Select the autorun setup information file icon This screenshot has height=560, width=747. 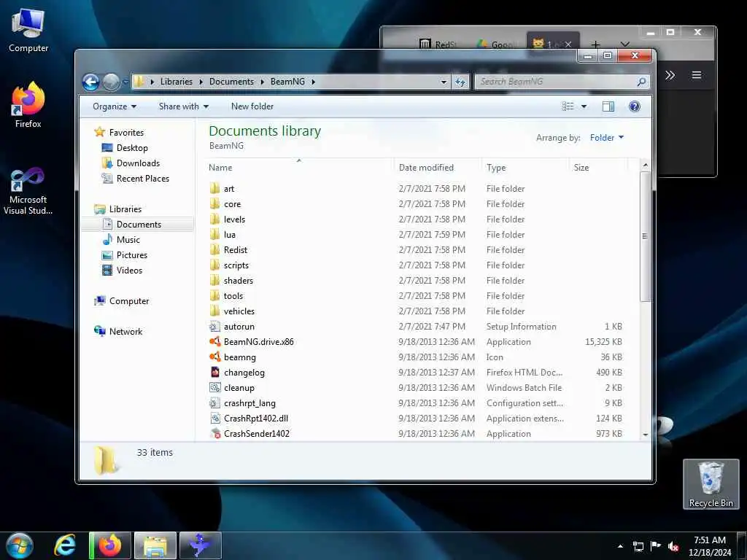tap(215, 327)
